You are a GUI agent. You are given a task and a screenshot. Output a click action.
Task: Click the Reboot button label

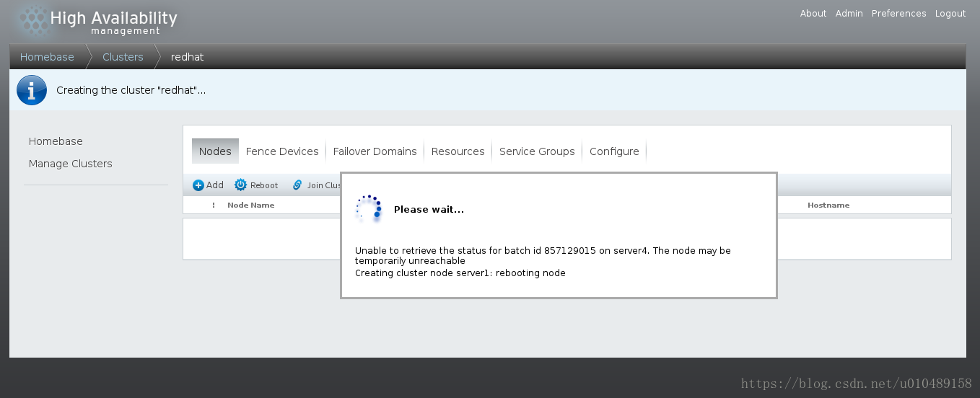tap(264, 185)
